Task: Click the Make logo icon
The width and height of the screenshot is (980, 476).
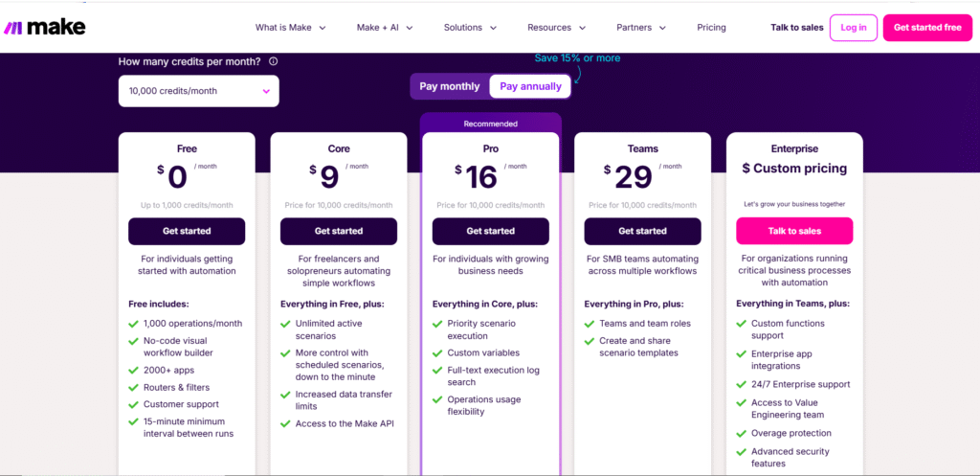Action: [x=13, y=28]
